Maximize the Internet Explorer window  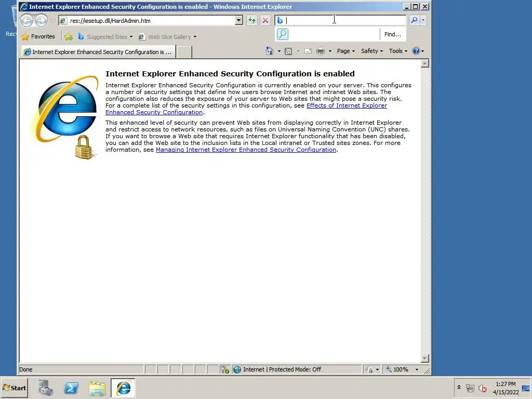tap(415, 6)
